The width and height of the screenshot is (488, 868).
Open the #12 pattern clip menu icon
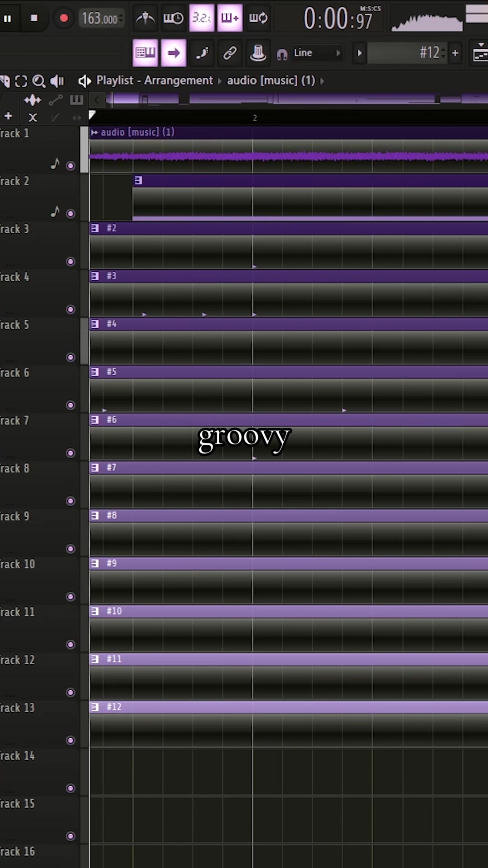coord(95,707)
